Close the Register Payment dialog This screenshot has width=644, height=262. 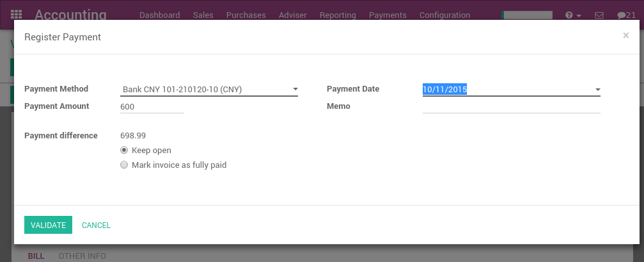625,36
